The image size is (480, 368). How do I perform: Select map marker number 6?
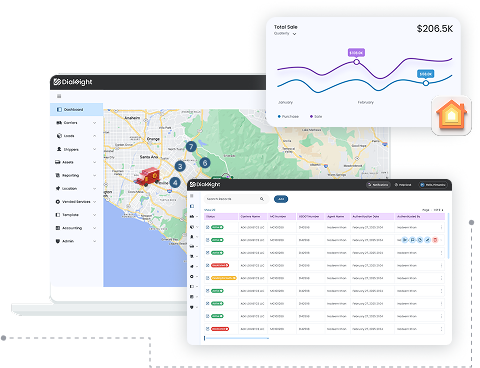[205, 163]
